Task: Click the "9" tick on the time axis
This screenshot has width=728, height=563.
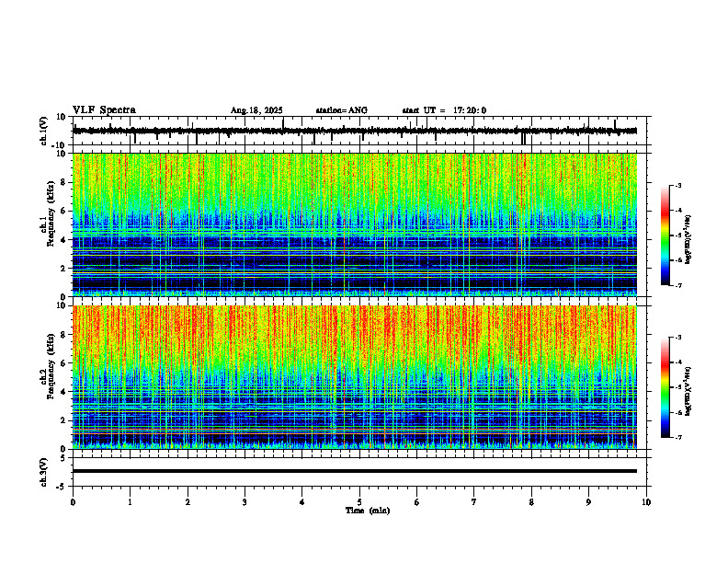Action: tap(588, 502)
